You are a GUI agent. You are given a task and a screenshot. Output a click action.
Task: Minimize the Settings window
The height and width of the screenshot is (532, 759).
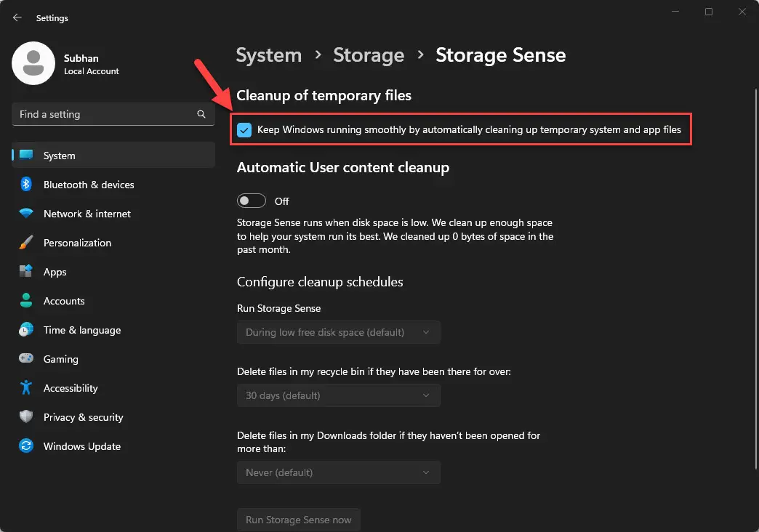tap(675, 12)
